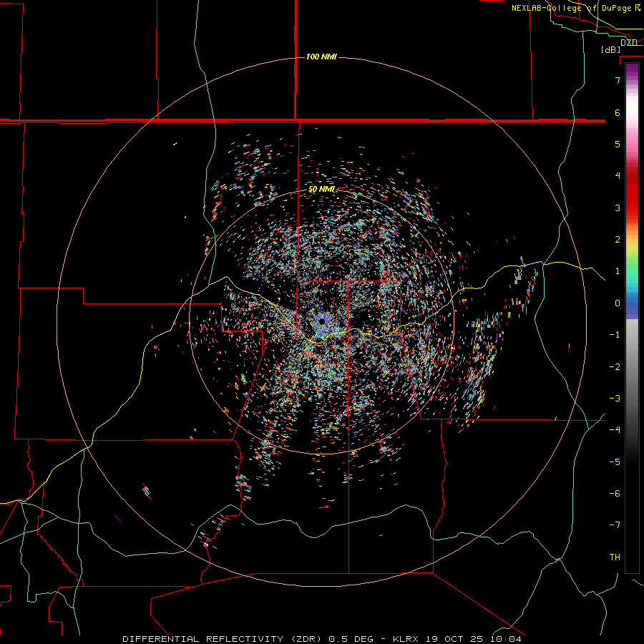The width and height of the screenshot is (644, 644).
Task: Click the 50 NMI range ring label
Action: coord(321,190)
